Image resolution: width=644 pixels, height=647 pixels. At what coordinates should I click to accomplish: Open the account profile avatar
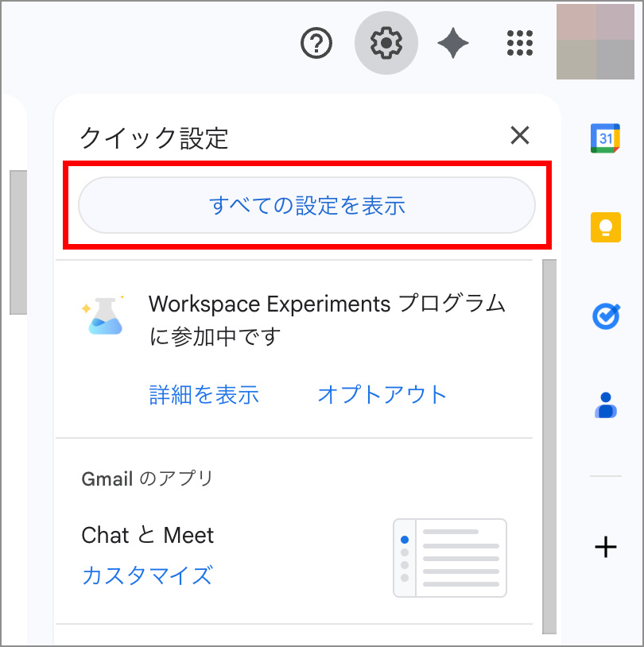point(596,41)
